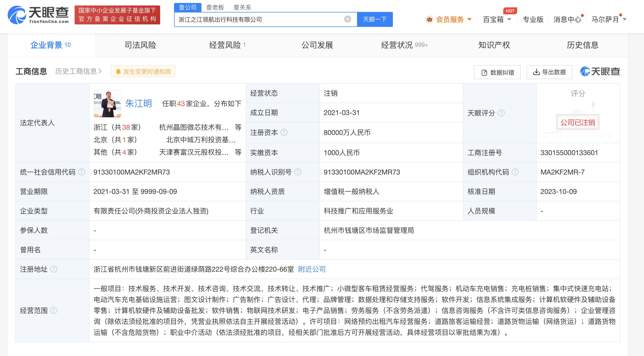Click the 增值税一般纳税人 value
The height and width of the screenshot is (356, 644).
351,191
